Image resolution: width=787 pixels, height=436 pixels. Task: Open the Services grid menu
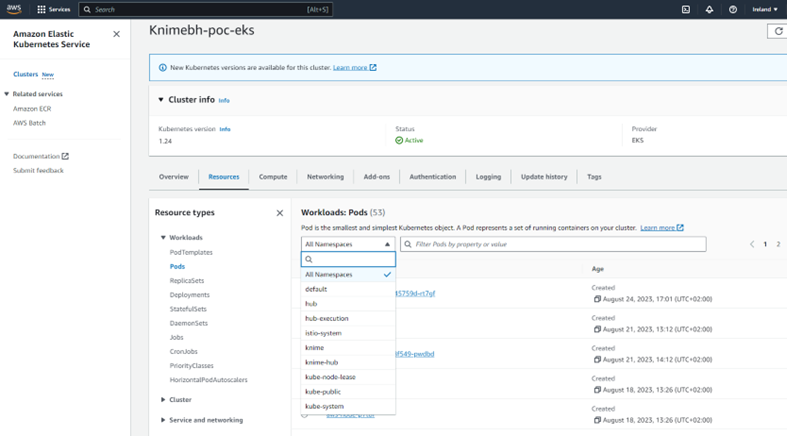tap(54, 10)
